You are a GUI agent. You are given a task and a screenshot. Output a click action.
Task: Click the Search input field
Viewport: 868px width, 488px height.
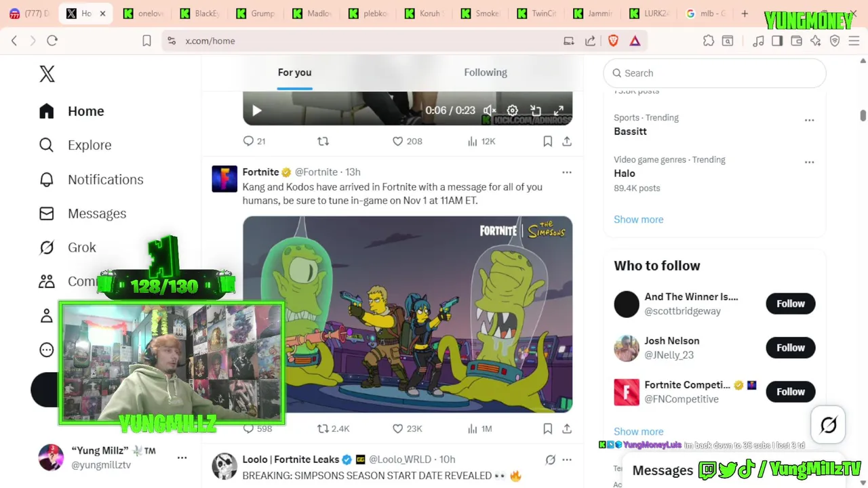(715, 73)
